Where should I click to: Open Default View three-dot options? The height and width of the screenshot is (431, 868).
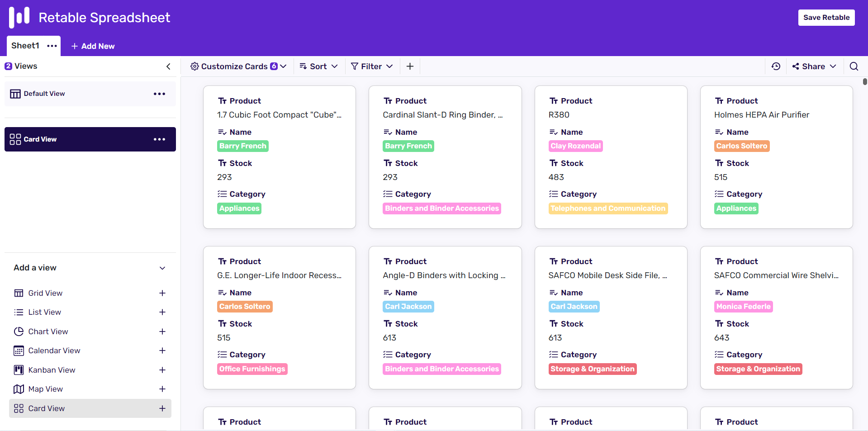click(159, 94)
